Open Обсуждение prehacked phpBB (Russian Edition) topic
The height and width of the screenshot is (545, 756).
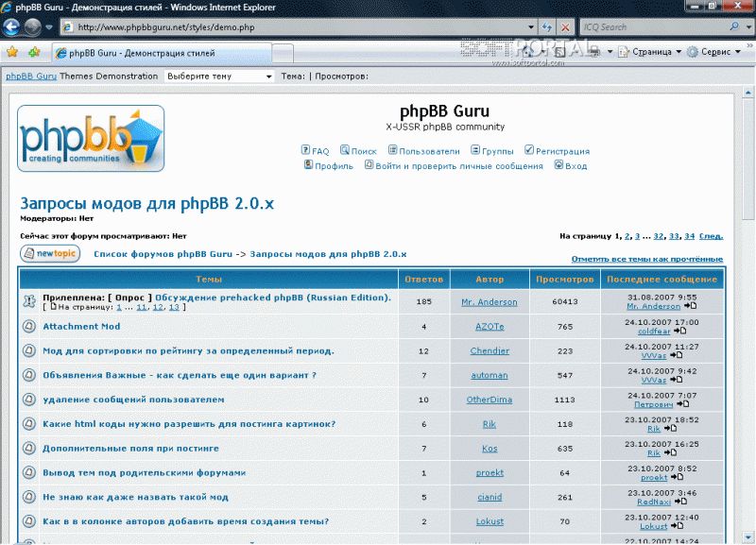click(273, 298)
